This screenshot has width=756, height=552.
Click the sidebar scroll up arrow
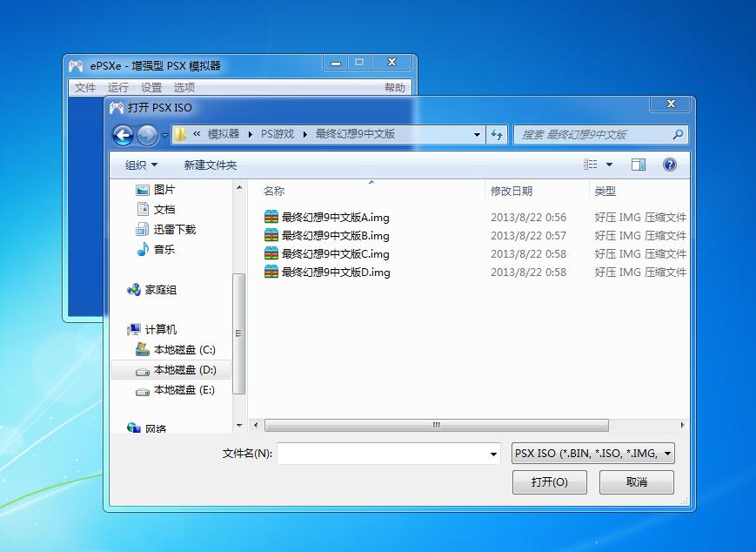[239, 187]
